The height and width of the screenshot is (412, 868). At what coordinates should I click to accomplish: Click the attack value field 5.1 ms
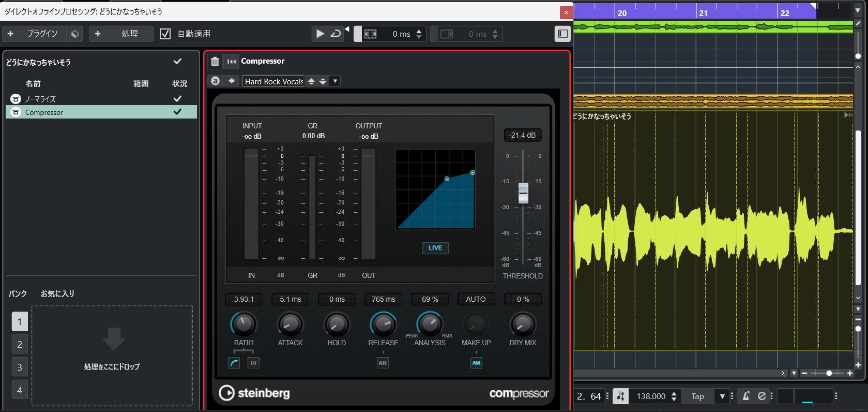[x=290, y=299]
